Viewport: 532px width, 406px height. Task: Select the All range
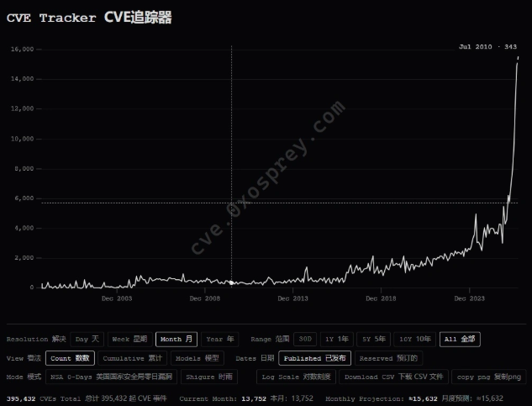[460, 339]
